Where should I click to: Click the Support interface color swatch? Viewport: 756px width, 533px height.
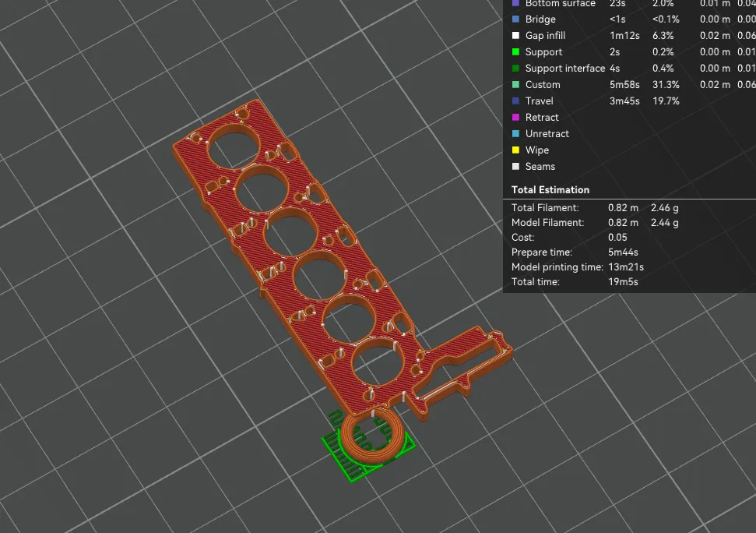(x=515, y=69)
